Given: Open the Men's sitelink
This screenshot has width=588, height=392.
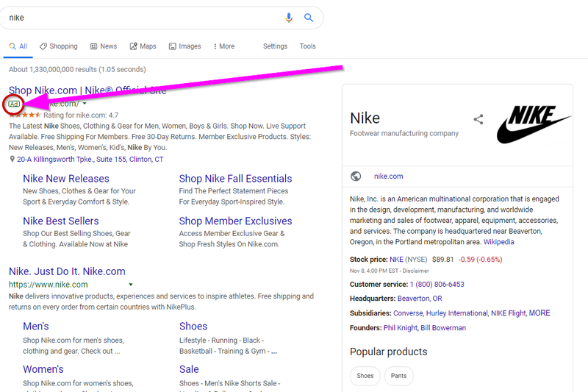Looking at the screenshot, I should [36, 327].
